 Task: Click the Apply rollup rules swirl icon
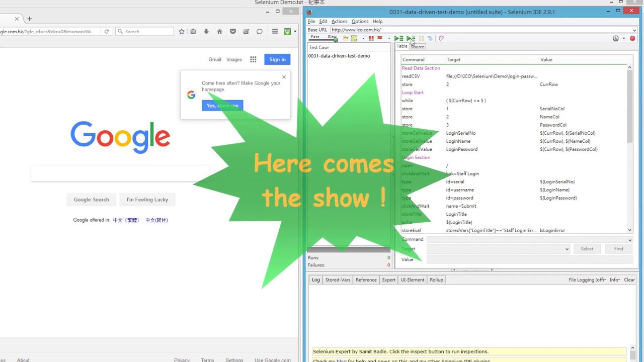tap(441, 38)
